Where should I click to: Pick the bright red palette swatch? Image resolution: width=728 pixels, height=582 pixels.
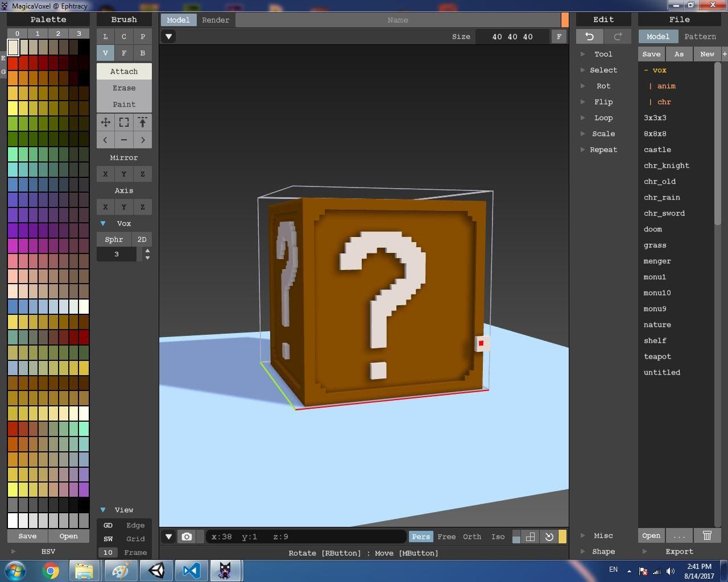pos(13,62)
